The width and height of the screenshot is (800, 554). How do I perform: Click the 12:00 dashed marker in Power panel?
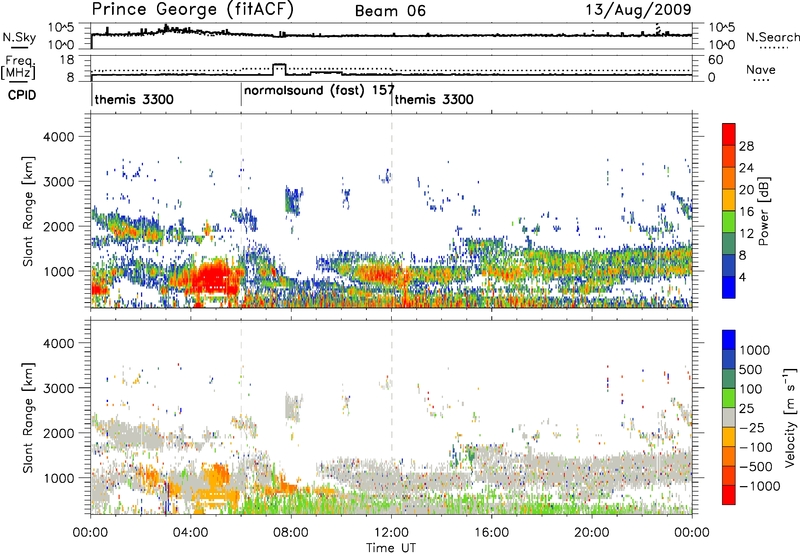pyautogui.click(x=392, y=211)
